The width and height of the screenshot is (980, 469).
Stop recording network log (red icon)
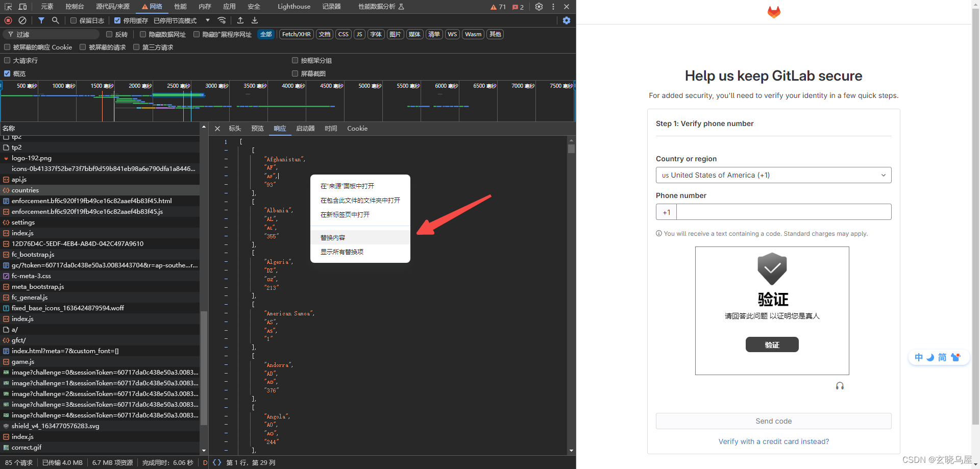click(8, 20)
